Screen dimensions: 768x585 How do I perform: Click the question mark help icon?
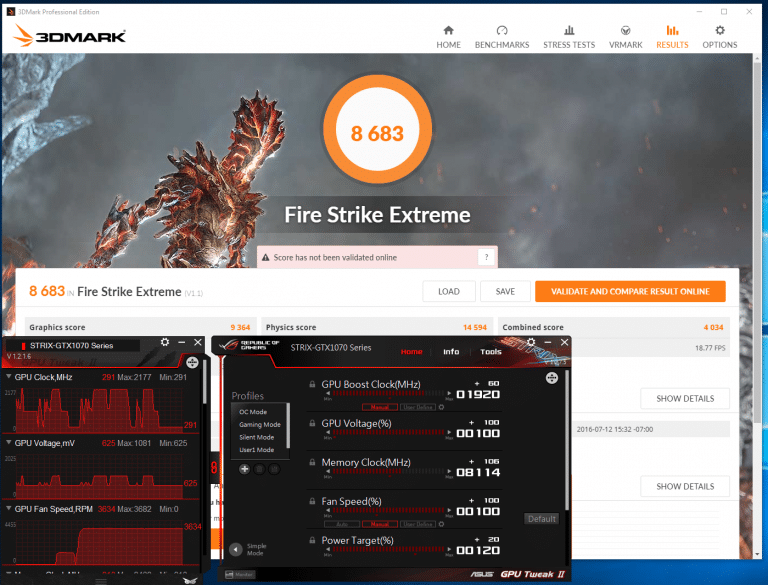(x=486, y=257)
